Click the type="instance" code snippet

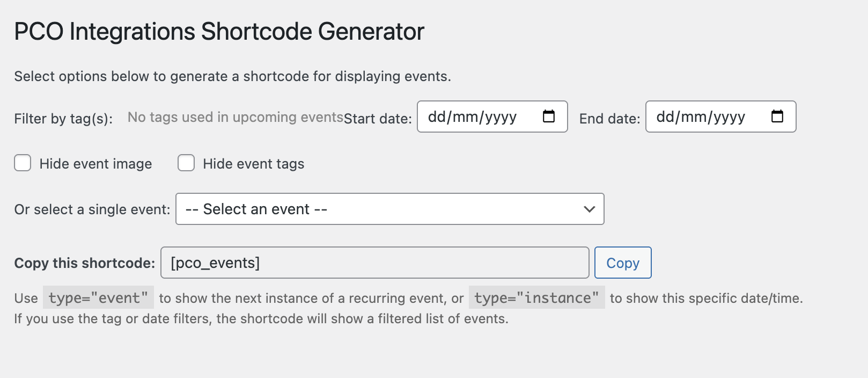click(536, 297)
